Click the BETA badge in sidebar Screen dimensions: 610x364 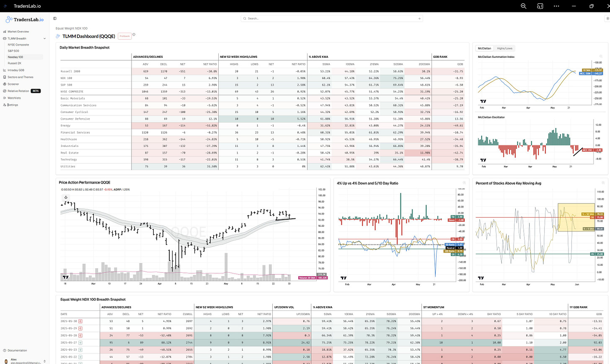click(36, 91)
